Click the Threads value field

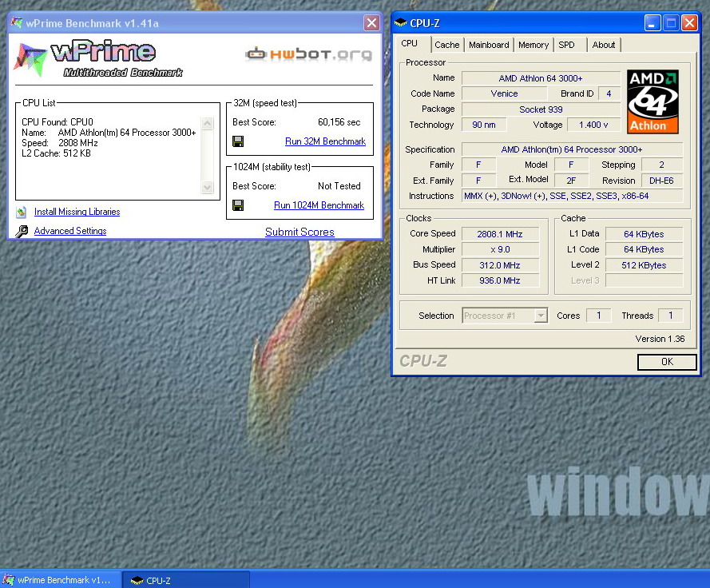(x=671, y=316)
